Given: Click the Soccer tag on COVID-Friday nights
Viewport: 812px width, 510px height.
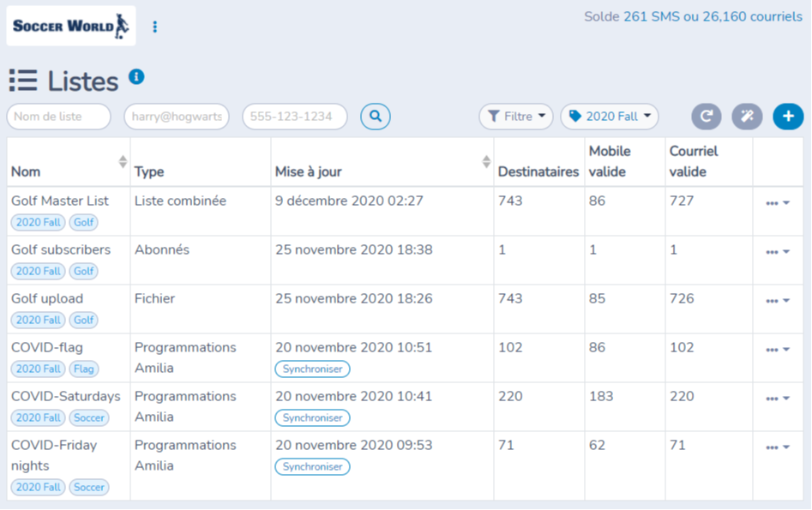Looking at the screenshot, I should click(x=89, y=487).
